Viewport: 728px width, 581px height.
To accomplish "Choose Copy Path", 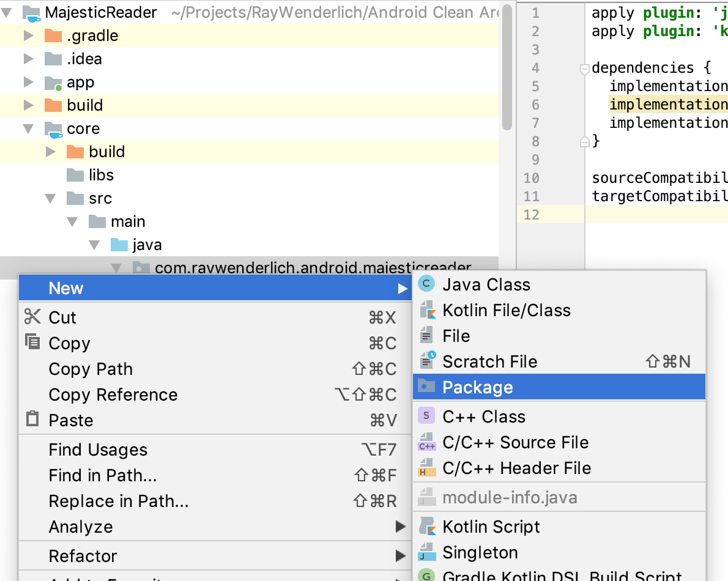I will (215, 369).
